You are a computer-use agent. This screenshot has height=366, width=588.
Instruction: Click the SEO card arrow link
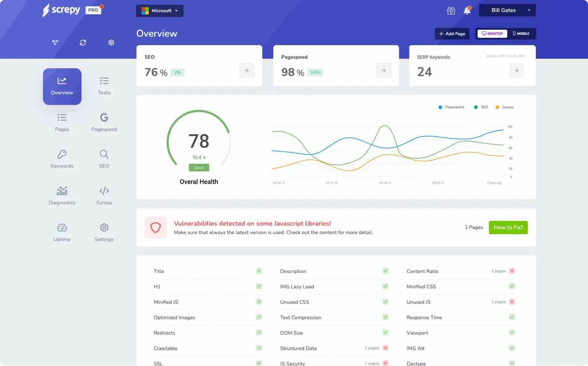(x=247, y=70)
